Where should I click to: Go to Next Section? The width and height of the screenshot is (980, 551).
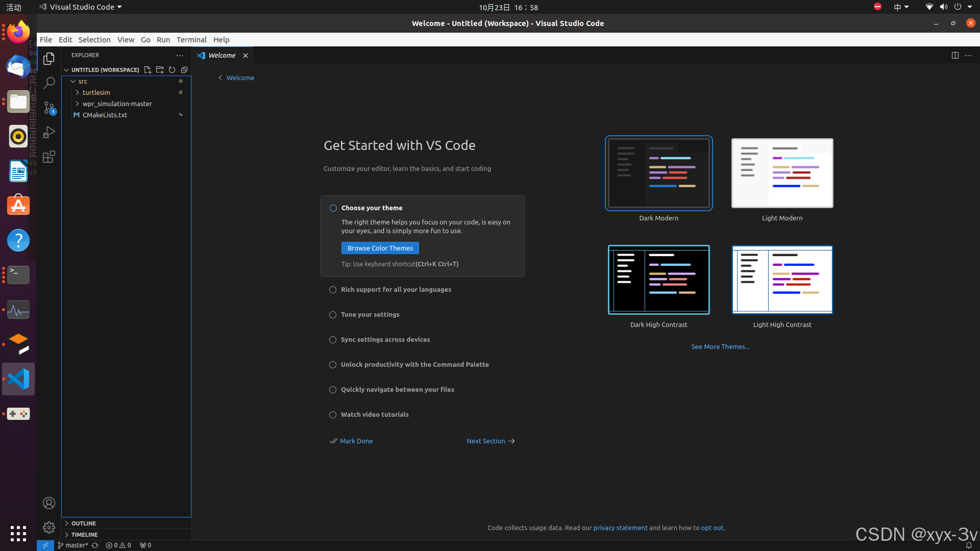coord(491,441)
